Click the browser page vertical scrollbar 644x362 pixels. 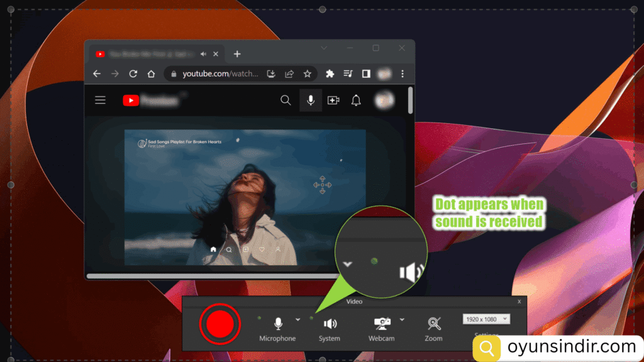[x=411, y=101]
